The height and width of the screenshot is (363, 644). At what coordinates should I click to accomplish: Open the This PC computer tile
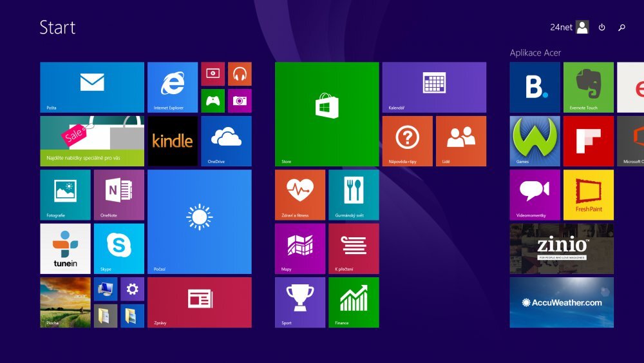click(106, 289)
